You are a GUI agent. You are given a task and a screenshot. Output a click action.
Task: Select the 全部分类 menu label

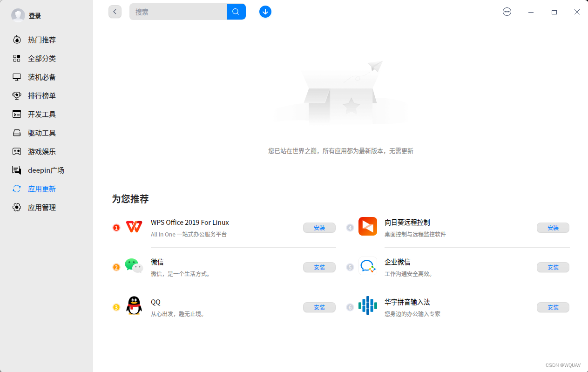[x=42, y=59]
